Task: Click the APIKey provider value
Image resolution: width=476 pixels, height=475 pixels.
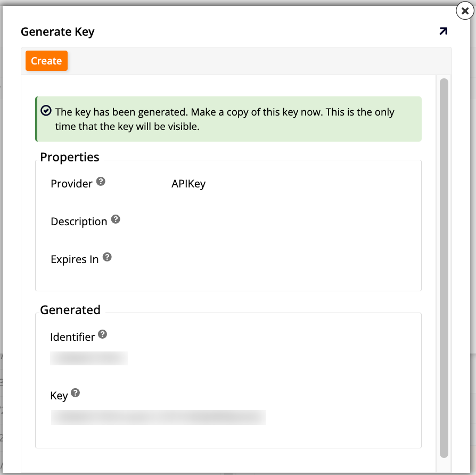Action: (x=188, y=183)
